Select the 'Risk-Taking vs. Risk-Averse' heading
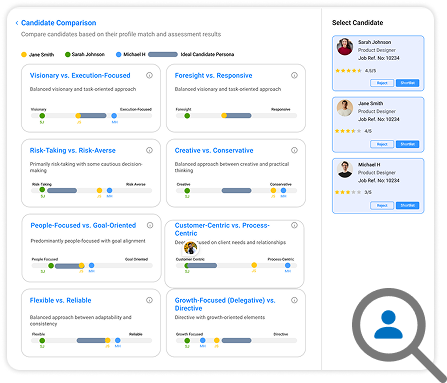 (73, 151)
